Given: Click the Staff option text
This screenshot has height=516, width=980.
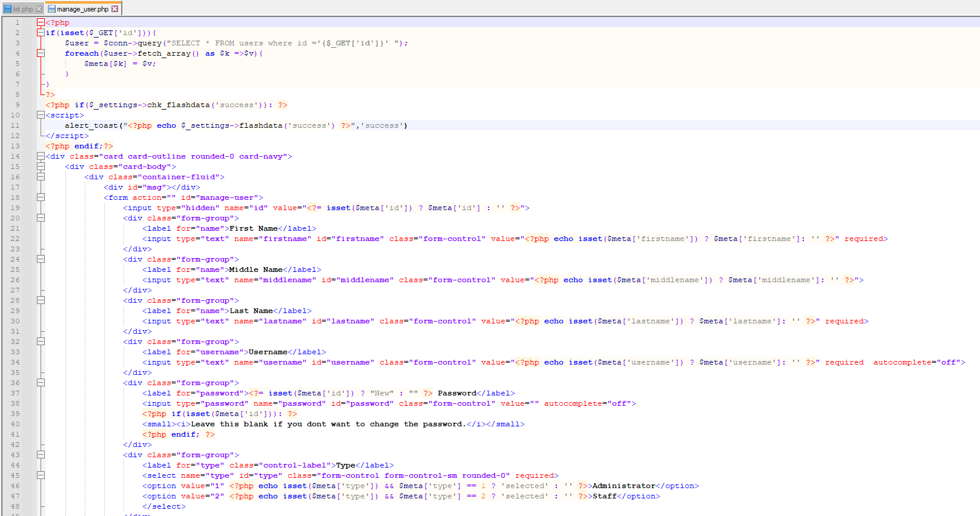Looking at the screenshot, I should (604, 496).
